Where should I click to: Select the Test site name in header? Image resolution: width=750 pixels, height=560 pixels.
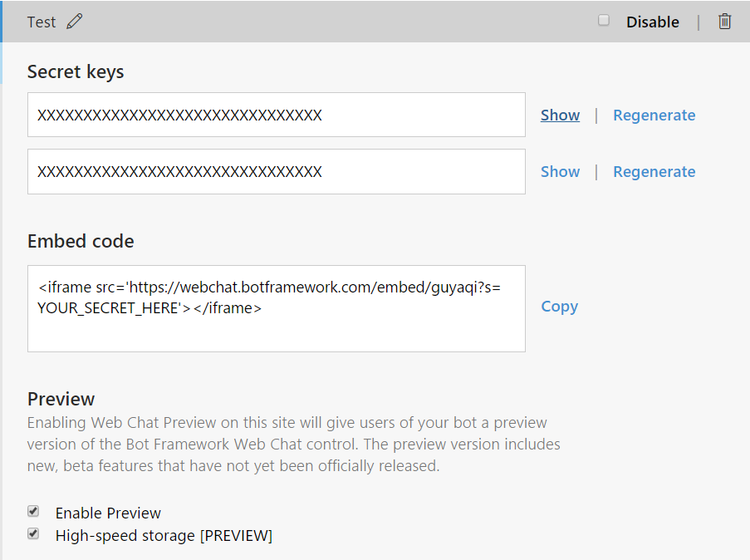(x=42, y=22)
